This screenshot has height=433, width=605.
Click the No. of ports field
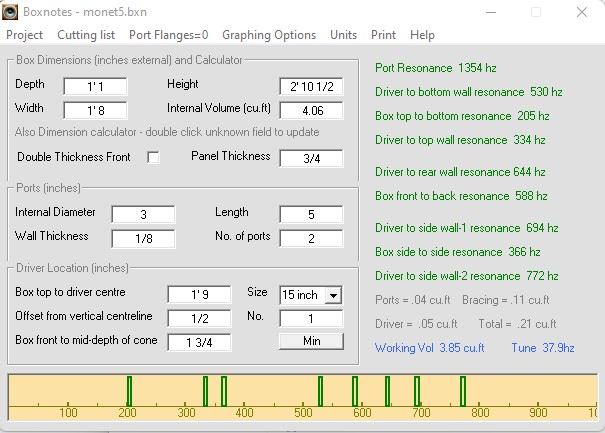point(311,238)
